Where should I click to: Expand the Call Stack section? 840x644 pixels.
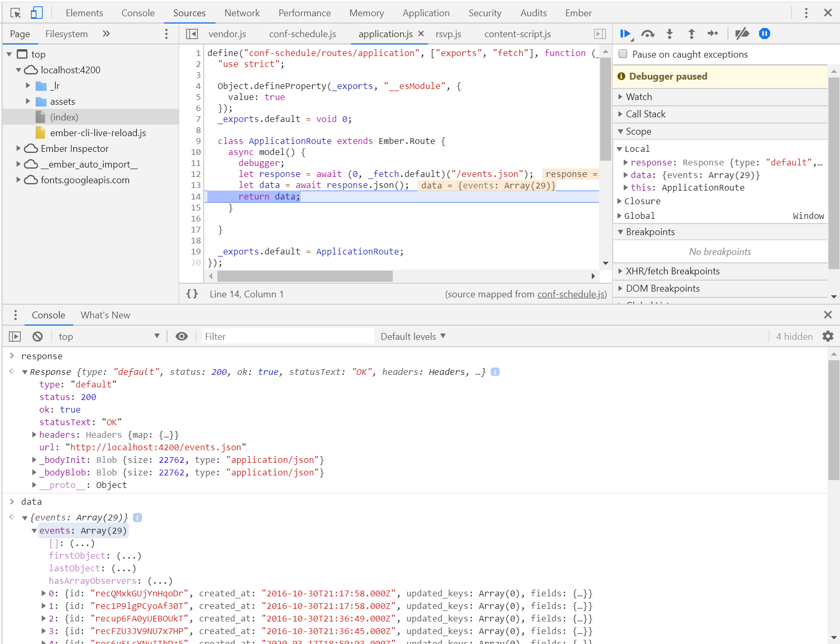(x=645, y=114)
